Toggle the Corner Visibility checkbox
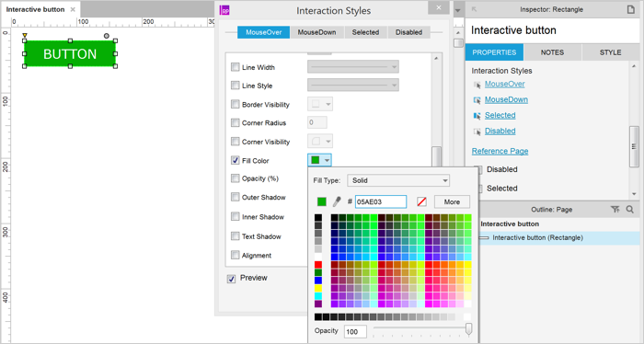Image resolution: width=644 pixels, height=344 pixels. click(235, 142)
